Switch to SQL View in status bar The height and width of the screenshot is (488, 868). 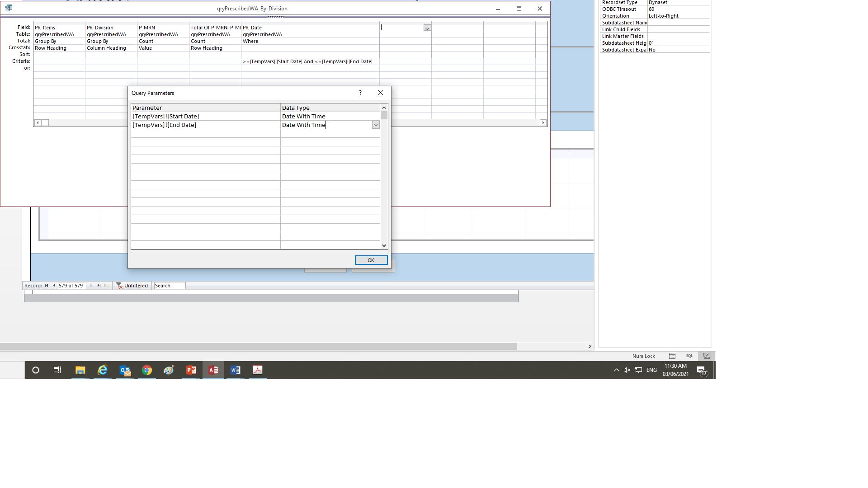coord(689,356)
